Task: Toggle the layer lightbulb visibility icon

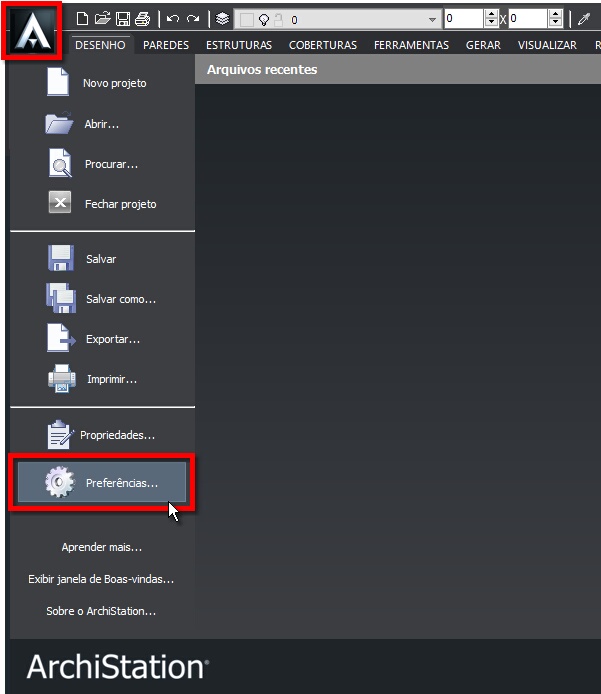Action: (264, 20)
